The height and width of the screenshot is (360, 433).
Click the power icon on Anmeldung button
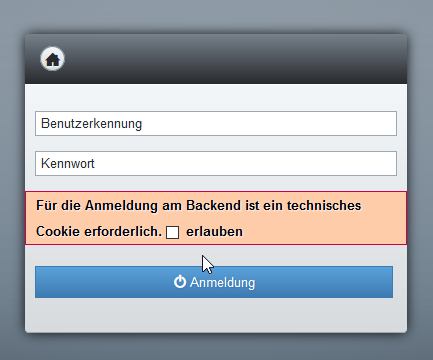180,282
